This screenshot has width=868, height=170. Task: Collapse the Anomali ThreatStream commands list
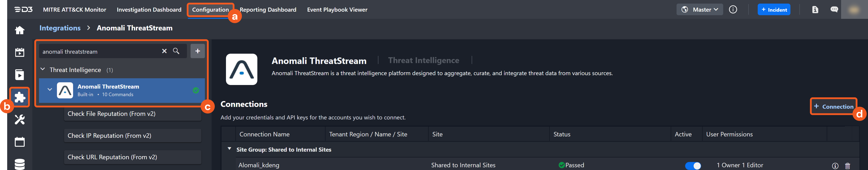click(x=50, y=90)
